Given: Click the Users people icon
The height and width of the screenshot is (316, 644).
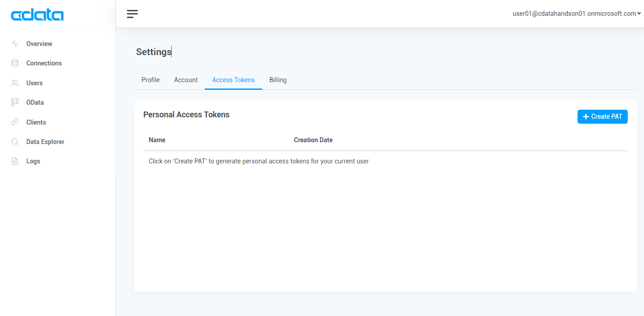Looking at the screenshot, I should 15,83.
